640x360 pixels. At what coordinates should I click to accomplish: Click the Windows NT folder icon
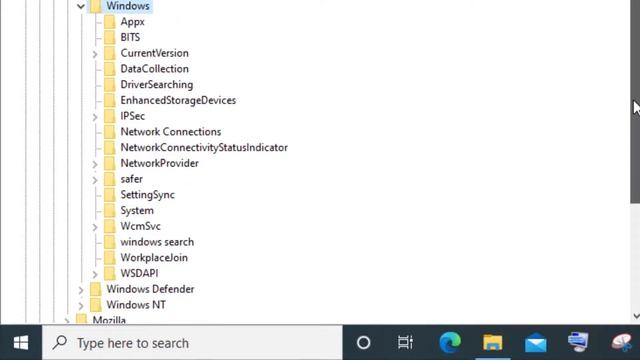point(96,305)
